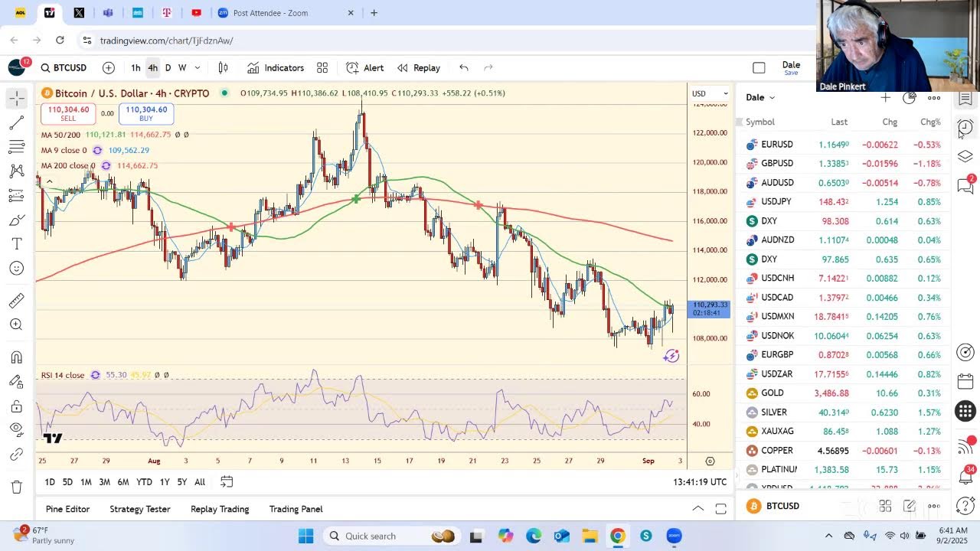
Task: Click the remove objects trash icon
Action: [x=16, y=487]
